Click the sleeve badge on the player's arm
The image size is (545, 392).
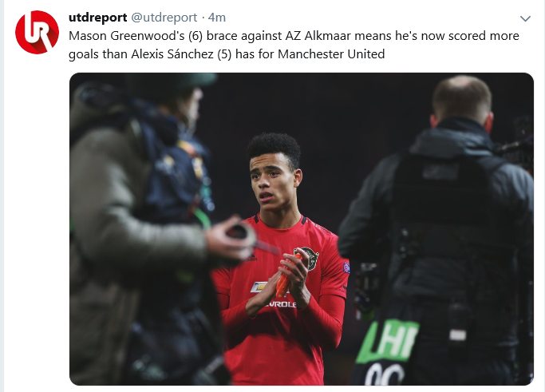click(346, 267)
